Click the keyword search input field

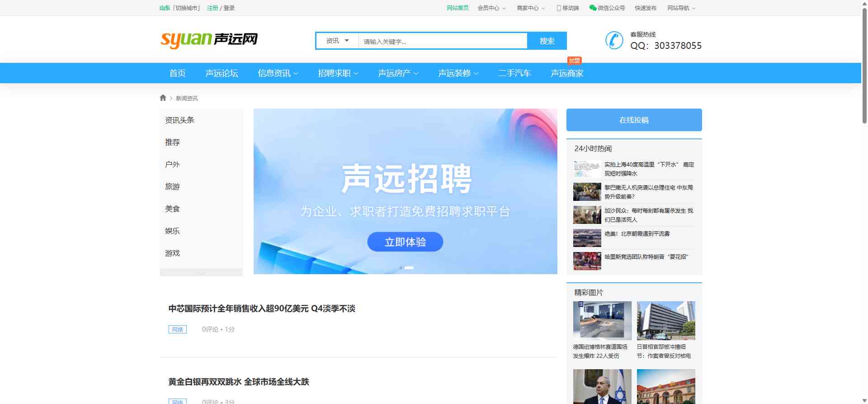pyautogui.click(x=443, y=41)
